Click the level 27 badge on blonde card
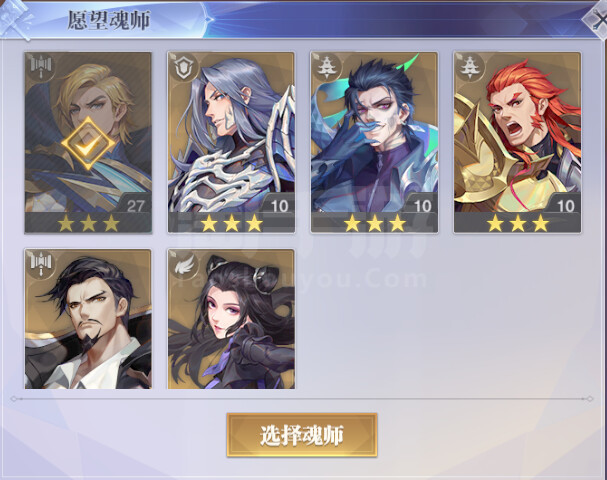Screen dimensions: 607x480 (x=135, y=206)
